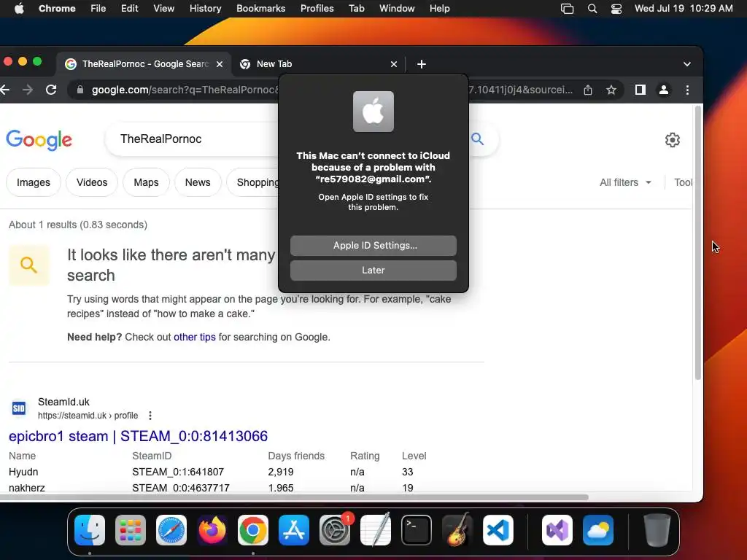
Task: Open System Settings with badge in dock
Action: (335, 530)
